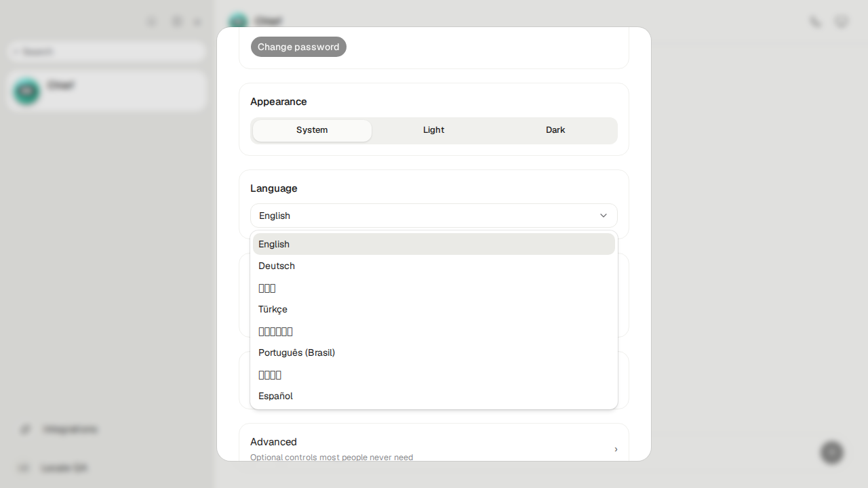This screenshot has width=868, height=488.
Task: Select the language option just above Español
Action: pyautogui.click(x=434, y=374)
